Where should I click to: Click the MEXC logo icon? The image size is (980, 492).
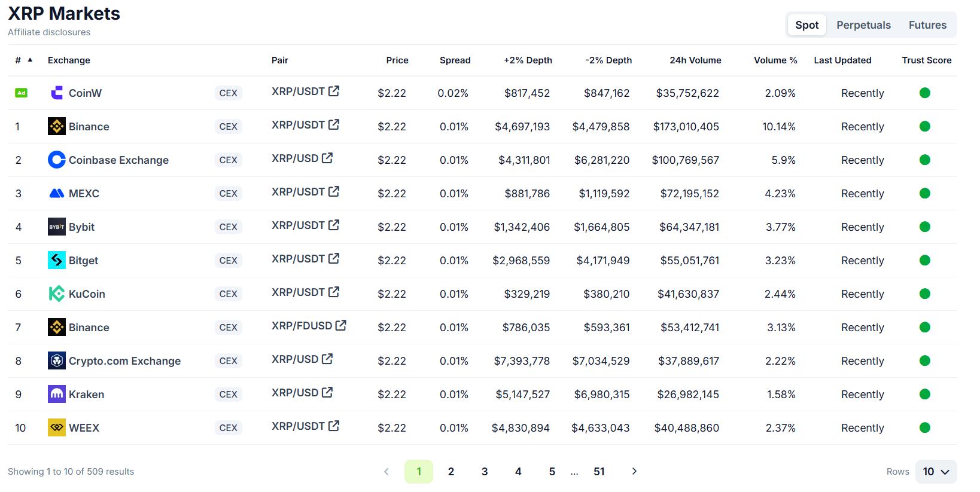point(57,193)
